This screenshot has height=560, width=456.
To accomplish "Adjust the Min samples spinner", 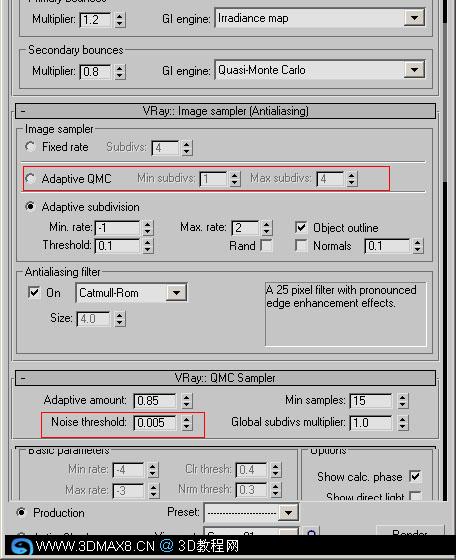I will click(x=403, y=401).
